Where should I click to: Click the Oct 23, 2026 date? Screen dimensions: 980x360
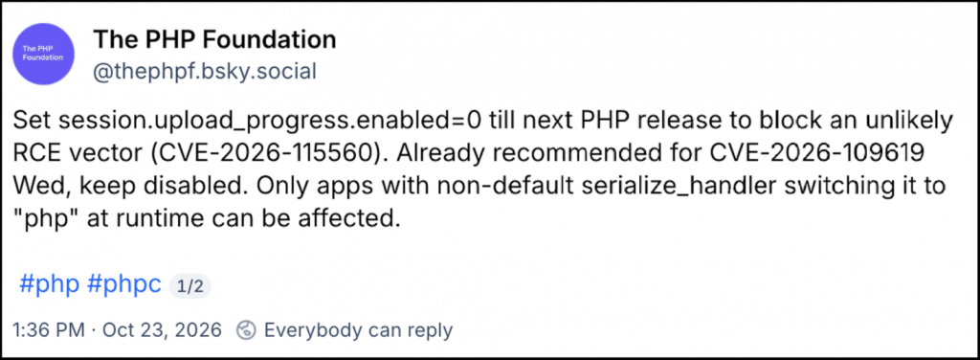162,330
